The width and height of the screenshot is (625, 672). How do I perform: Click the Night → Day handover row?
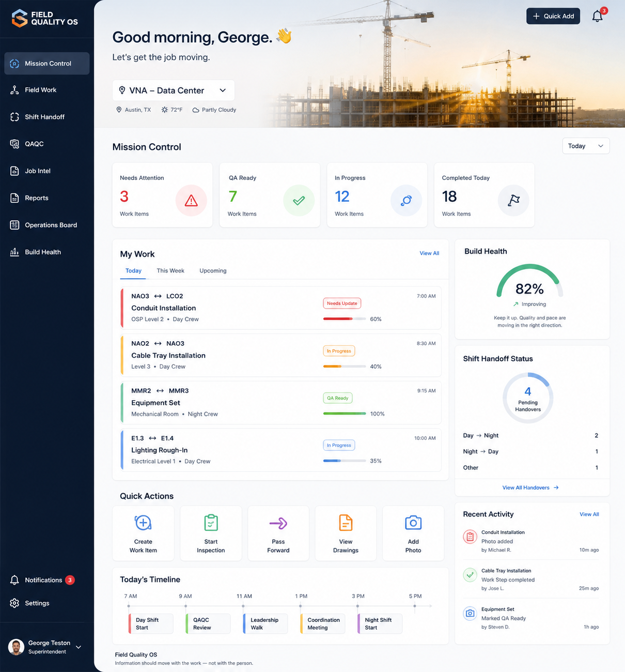pos(530,451)
